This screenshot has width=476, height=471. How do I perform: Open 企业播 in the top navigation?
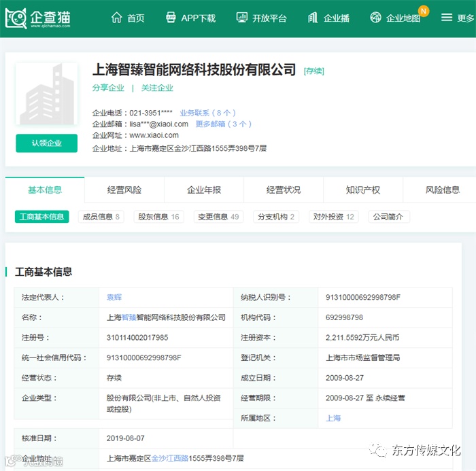(x=337, y=18)
